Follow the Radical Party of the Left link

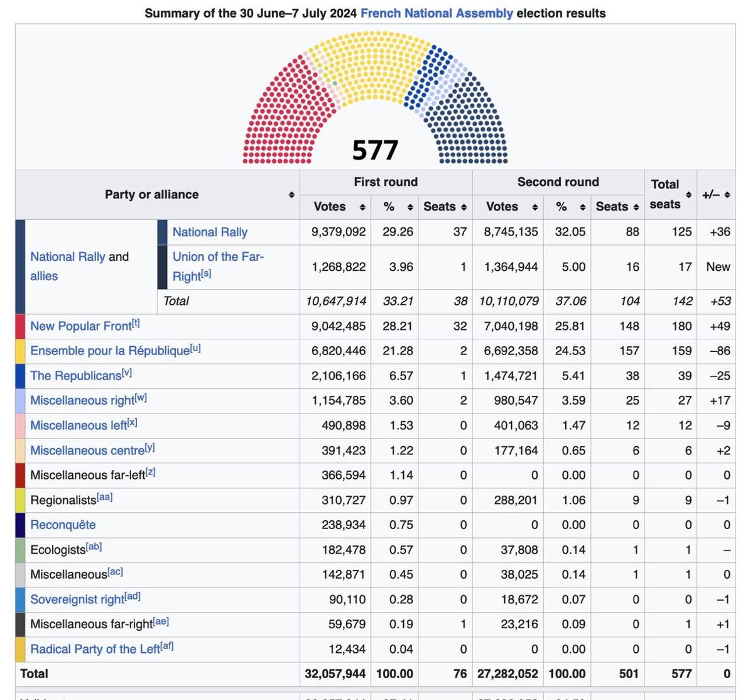pos(95,649)
